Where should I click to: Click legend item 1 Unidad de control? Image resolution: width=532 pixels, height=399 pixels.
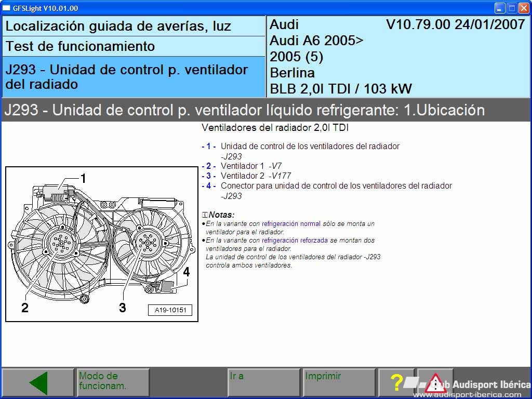(x=301, y=151)
